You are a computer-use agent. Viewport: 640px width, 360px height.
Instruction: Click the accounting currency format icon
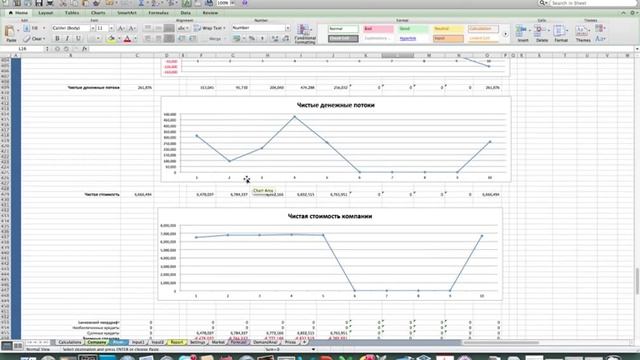pyautogui.click(x=237, y=39)
